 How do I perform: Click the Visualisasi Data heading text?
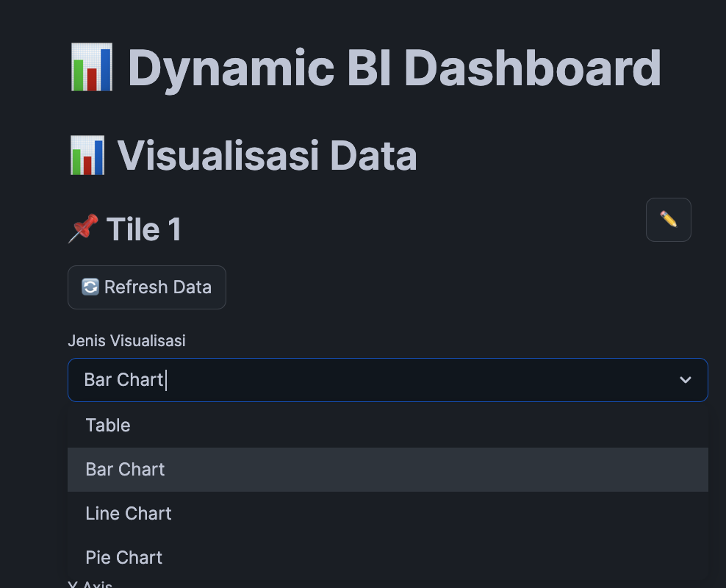coord(267,156)
